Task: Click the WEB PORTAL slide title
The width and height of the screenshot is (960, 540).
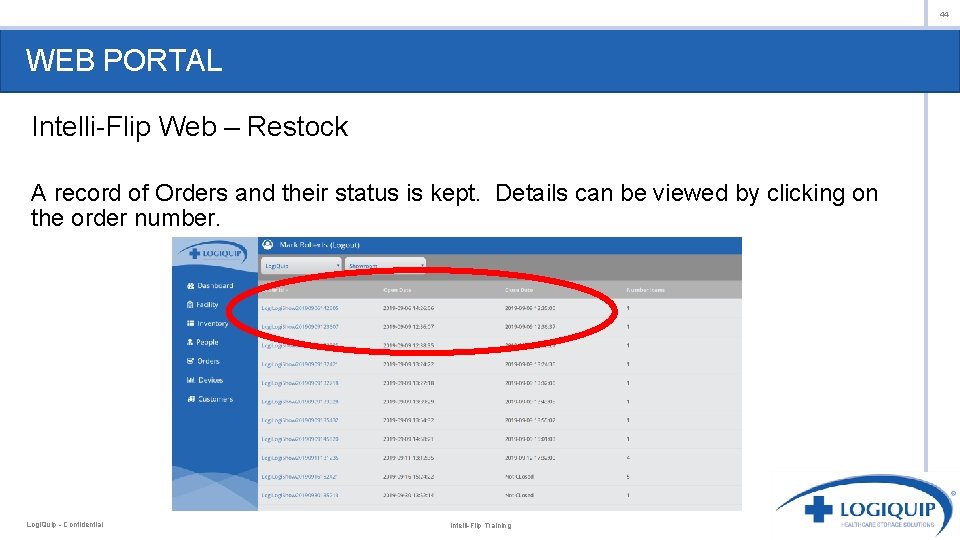Action: click(124, 61)
